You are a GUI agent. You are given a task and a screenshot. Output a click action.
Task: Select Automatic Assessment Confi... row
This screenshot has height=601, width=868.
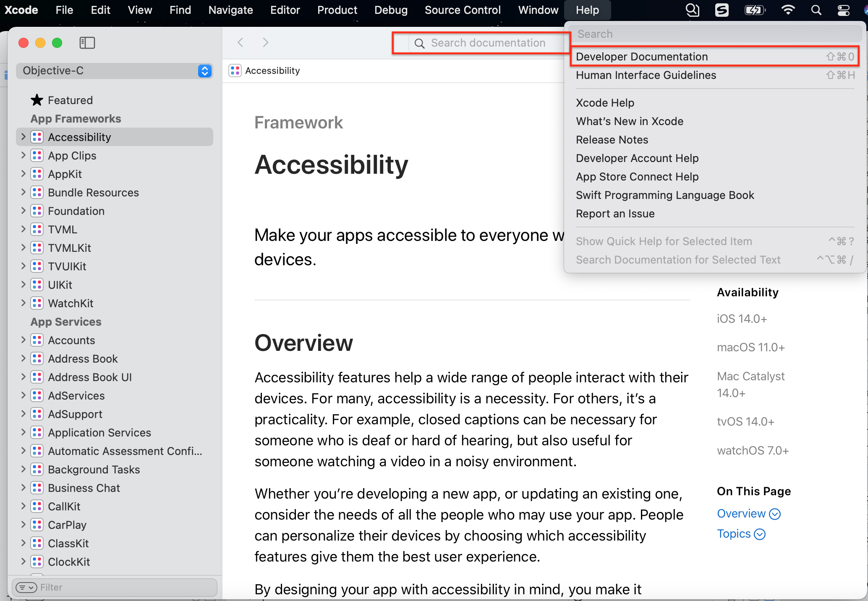point(115,451)
